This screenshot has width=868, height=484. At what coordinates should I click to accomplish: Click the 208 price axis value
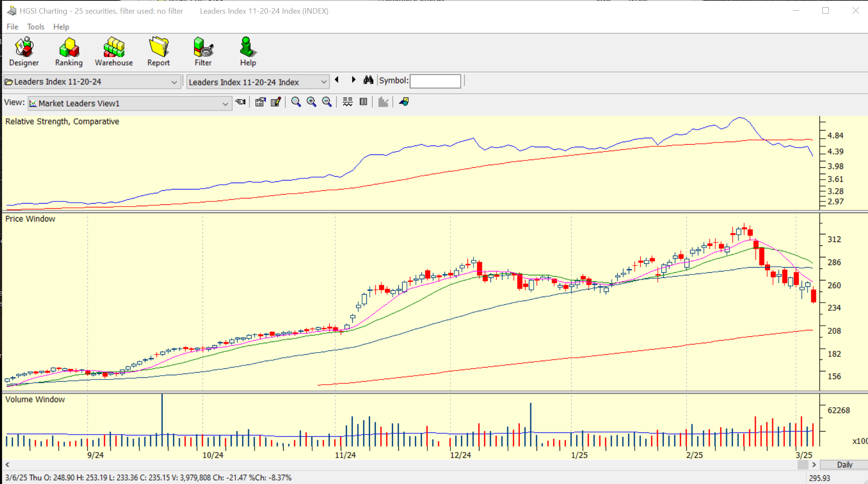click(834, 331)
